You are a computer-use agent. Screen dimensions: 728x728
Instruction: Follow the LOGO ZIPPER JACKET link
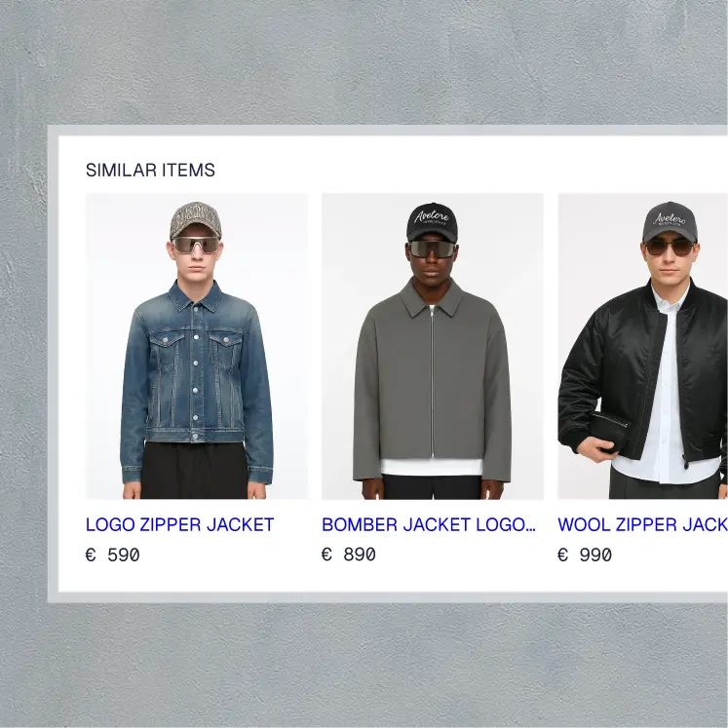(179, 524)
